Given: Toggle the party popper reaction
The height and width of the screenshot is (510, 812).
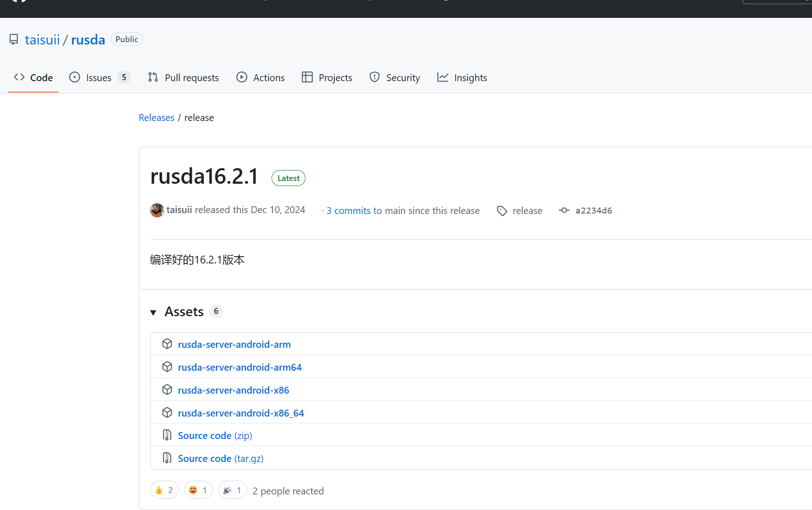Looking at the screenshot, I should click(x=233, y=490).
